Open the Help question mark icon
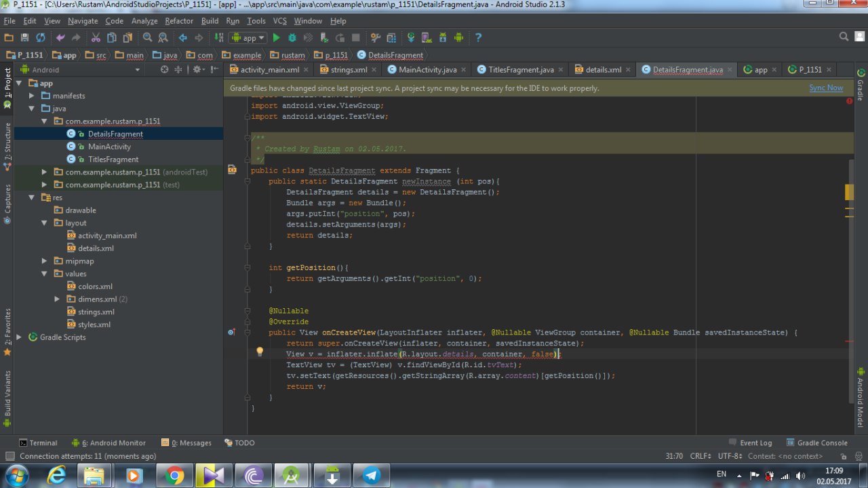The image size is (868, 488). (x=478, y=38)
